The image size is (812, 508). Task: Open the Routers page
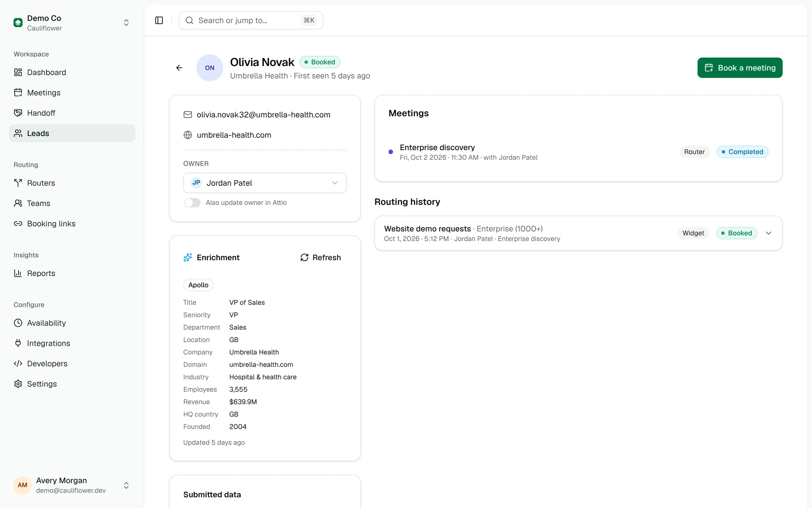[x=72, y=183]
